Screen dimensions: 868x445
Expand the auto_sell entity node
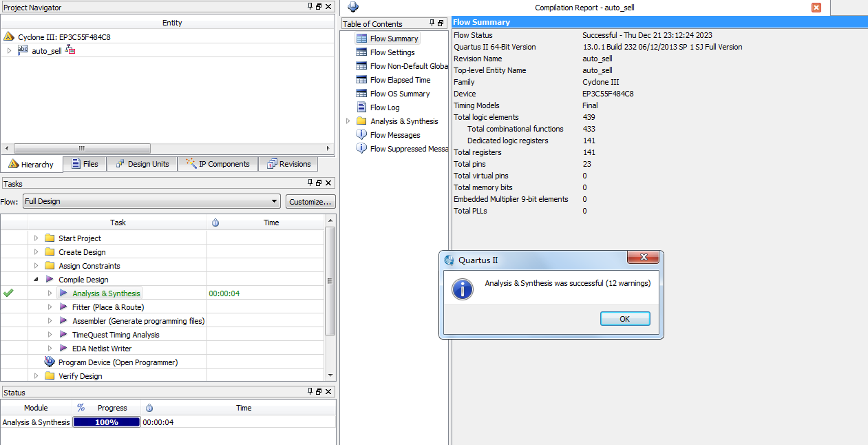coord(9,50)
